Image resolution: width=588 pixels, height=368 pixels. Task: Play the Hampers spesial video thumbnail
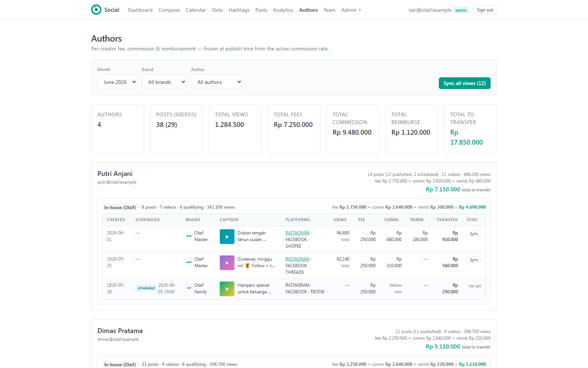[x=227, y=289]
